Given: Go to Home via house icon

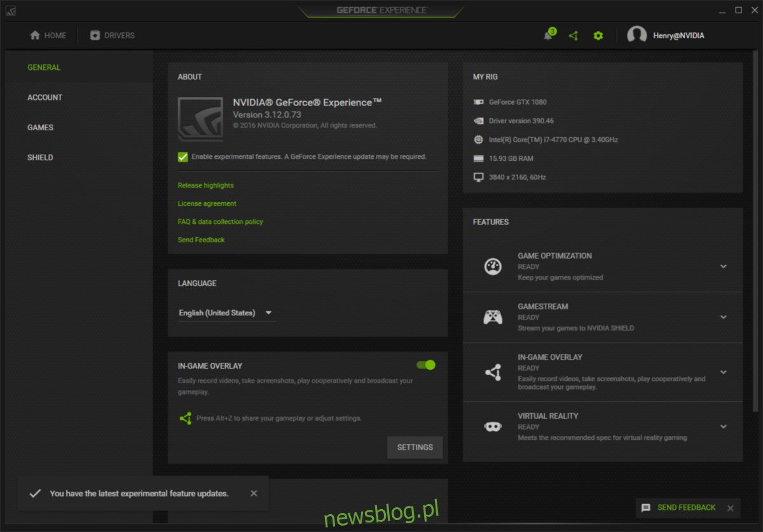Looking at the screenshot, I should [x=35, y=36].
